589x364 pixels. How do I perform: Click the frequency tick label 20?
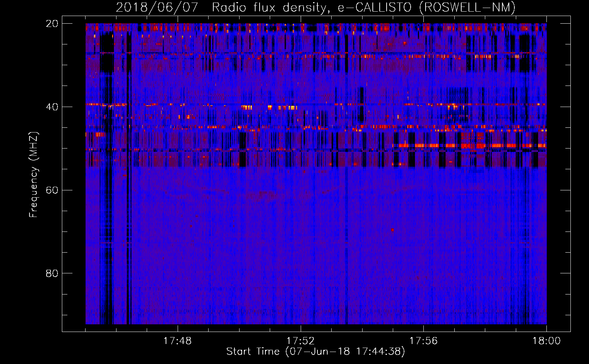point(52,24)
